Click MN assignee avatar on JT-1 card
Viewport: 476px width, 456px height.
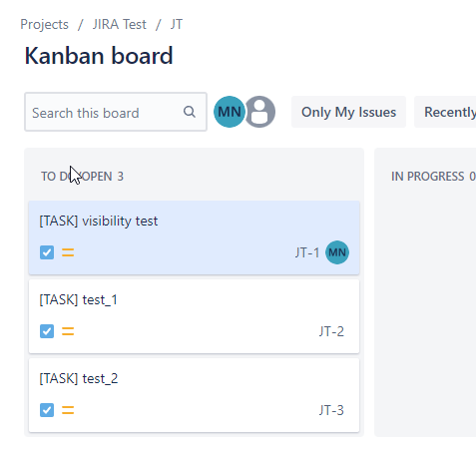point(337,252)
